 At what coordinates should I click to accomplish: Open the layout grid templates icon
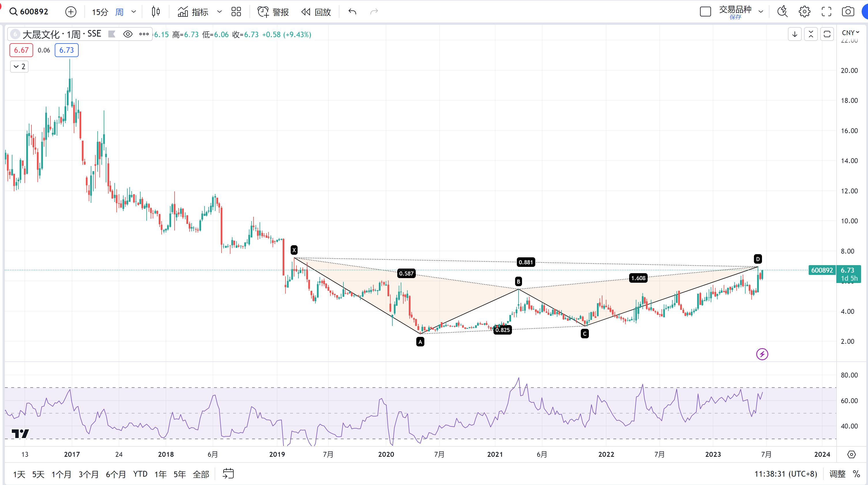pos(236,12)
